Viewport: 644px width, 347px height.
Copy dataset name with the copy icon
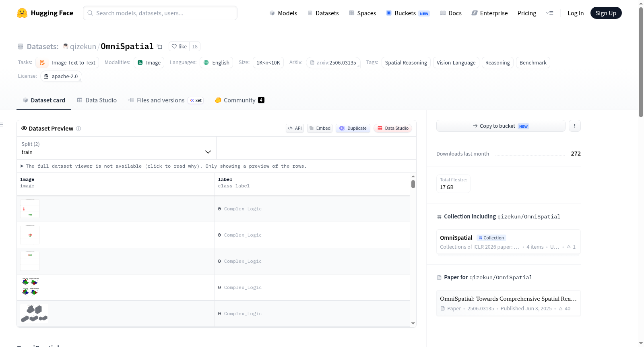(x=159, y=46)
